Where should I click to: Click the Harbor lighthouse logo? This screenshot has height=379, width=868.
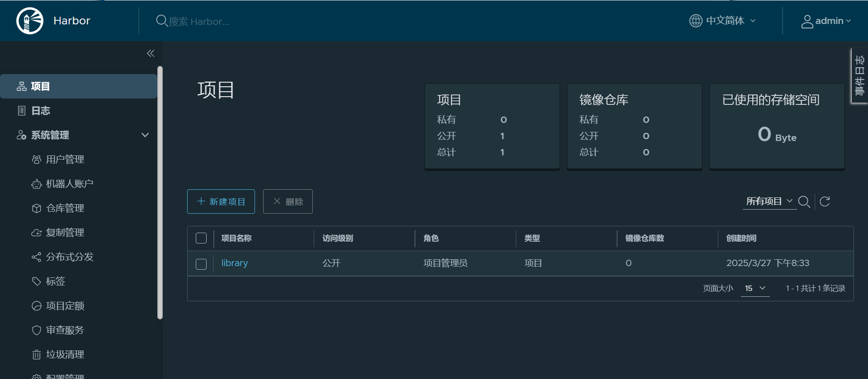pos(30,21)
